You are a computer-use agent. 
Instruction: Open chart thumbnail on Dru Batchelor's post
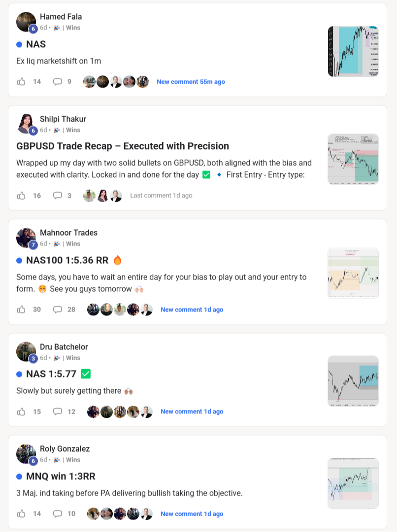[353, 381]
